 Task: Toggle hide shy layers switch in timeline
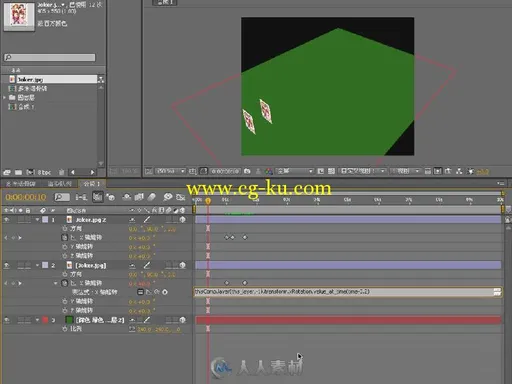pos(127,197)
